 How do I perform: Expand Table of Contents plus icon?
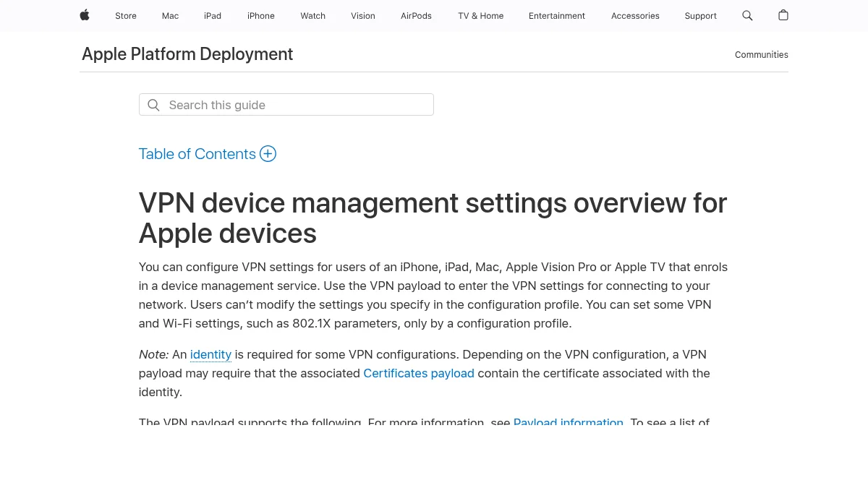click(x=268, y=154)
